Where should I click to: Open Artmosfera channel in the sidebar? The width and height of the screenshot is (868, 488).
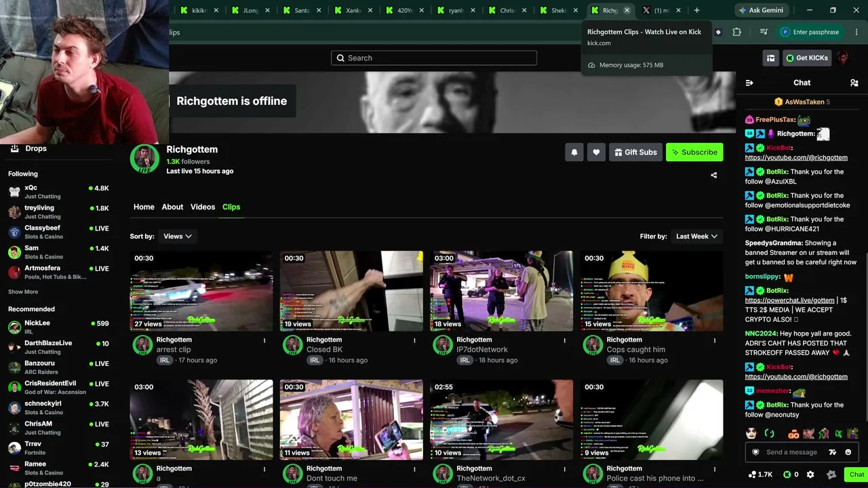click(58, 272)
